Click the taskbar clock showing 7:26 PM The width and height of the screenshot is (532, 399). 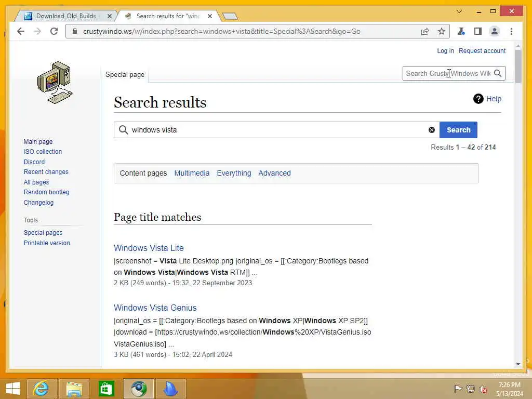click(510, 389)
